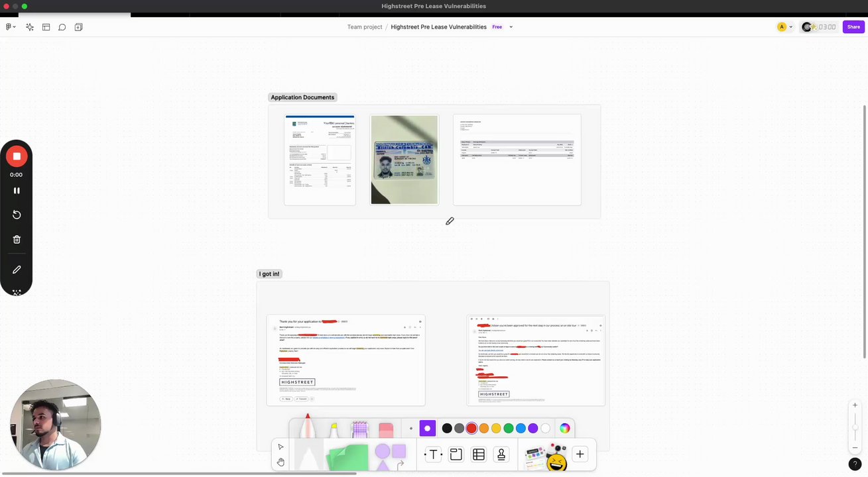Select the Application Documents section label

(302, 97)
